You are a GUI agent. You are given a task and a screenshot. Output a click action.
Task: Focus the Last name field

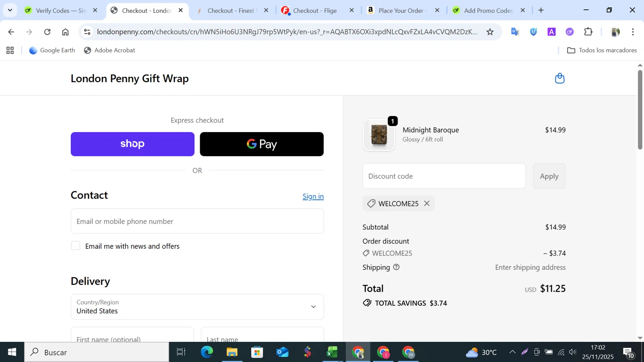tap(262, 335)
